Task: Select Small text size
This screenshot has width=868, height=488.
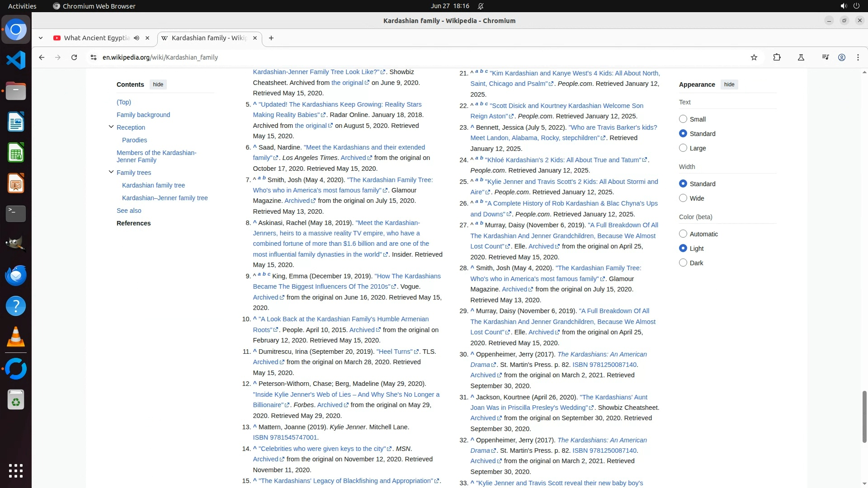Action: (x=683, y=119)
